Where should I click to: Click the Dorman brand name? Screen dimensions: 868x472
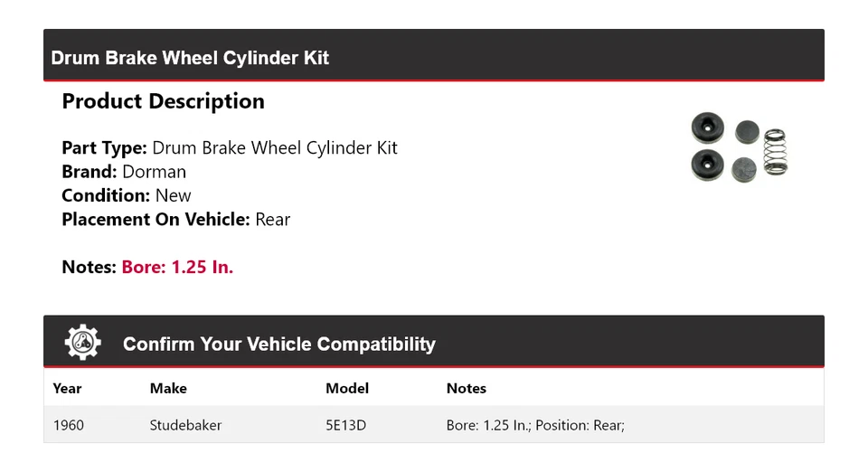[x=154, y=172]
